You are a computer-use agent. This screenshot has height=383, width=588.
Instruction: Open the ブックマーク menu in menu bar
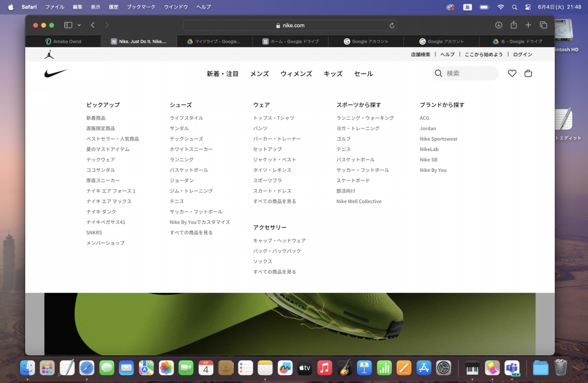coord(141,7)
